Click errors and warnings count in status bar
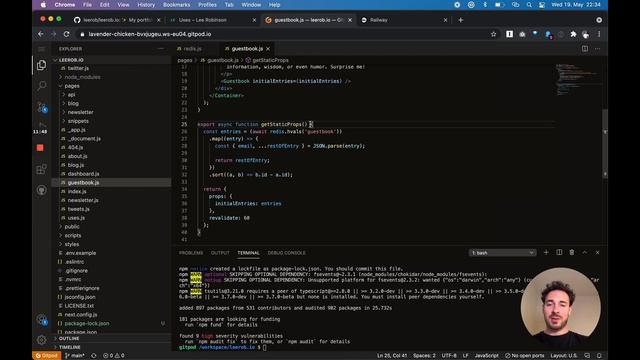The image size is (640, 360). pos(113,356)
